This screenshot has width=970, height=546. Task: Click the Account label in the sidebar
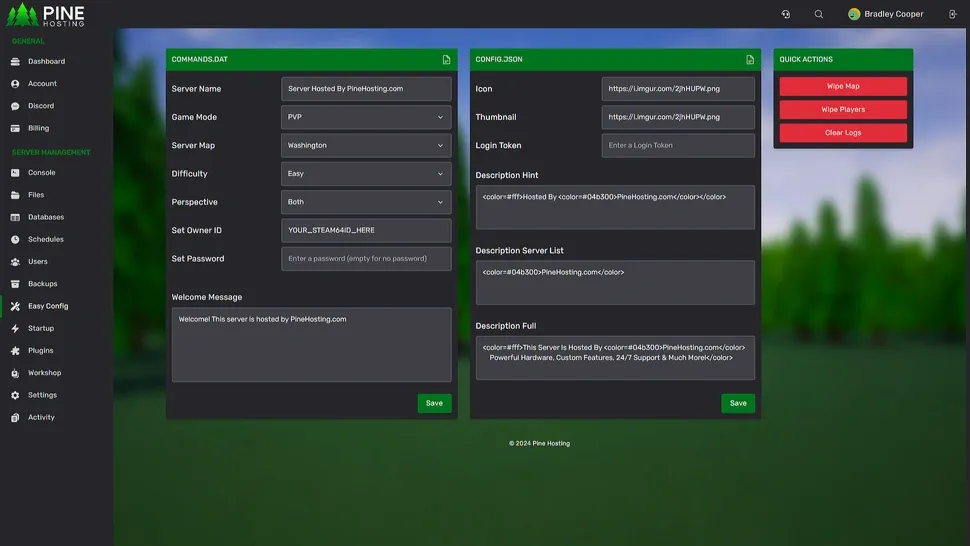pos(42,83)
